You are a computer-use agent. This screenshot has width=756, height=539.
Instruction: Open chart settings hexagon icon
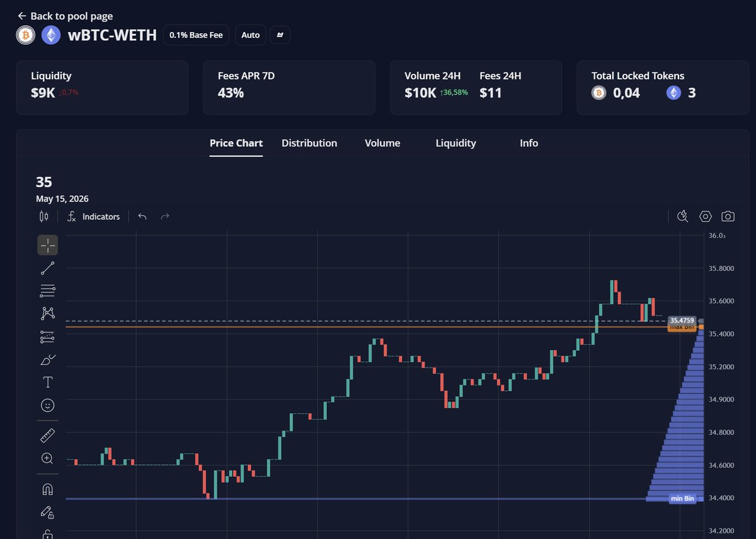pyautogui.click(x=706, y=217)
